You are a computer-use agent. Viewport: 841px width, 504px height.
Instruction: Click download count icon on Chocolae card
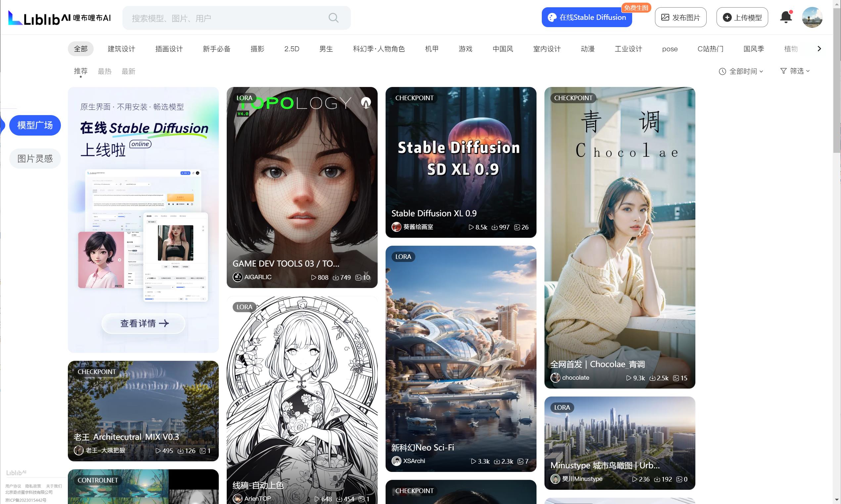pos(652,378)
